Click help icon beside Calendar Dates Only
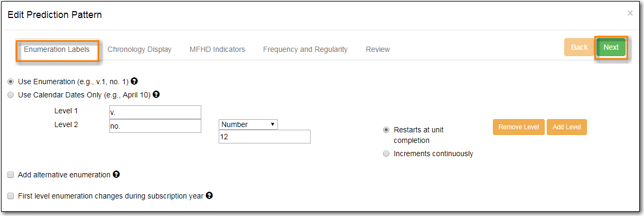 [x=156, y=95]
